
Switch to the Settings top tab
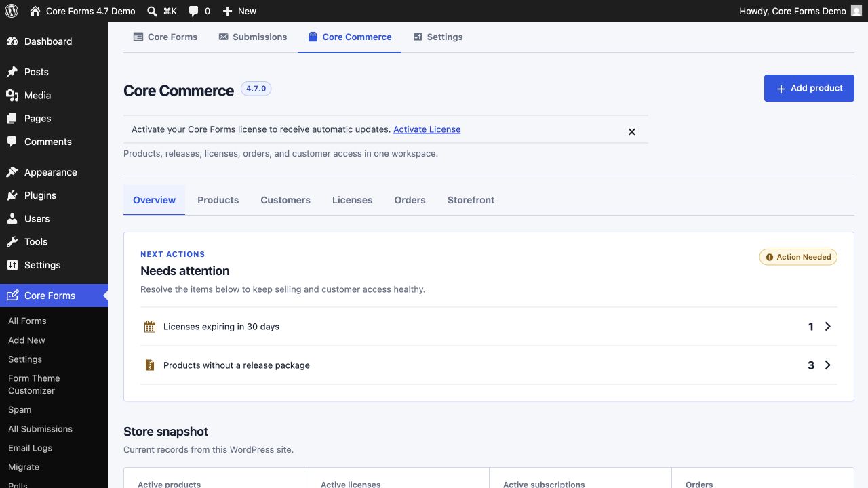point(438,37)
